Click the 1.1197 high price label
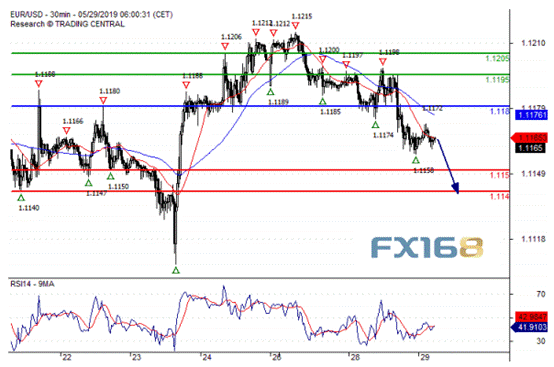Viewport: 554px width, 367px height. pos(353,55)
